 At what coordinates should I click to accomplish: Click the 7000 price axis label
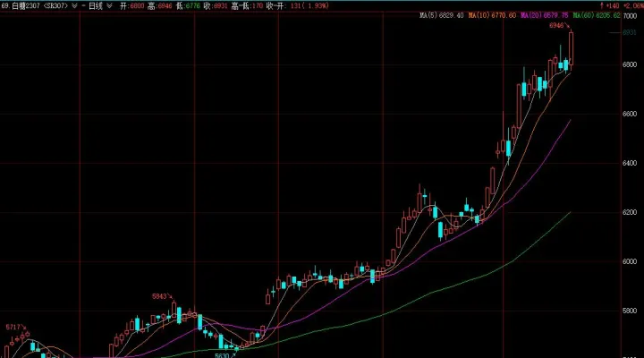tap(630, 15)
